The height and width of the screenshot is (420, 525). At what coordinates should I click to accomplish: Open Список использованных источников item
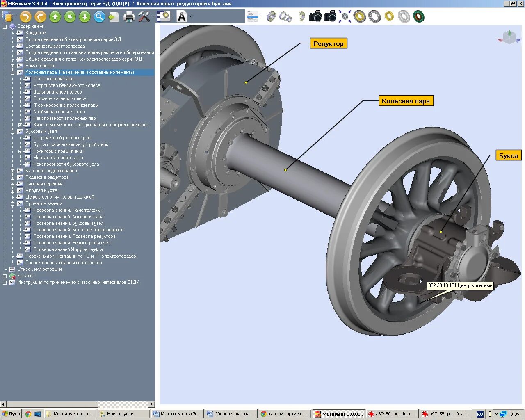pos(63,262)
